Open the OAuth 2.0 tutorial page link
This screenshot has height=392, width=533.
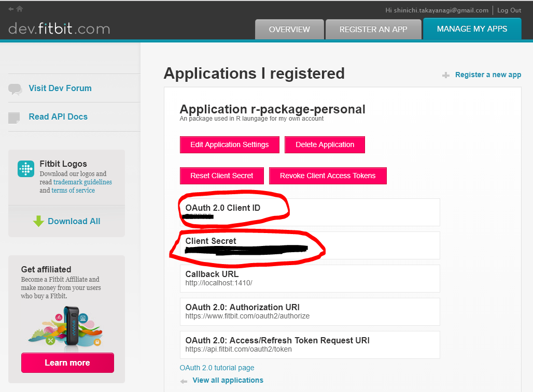click(x=217, y=368)
